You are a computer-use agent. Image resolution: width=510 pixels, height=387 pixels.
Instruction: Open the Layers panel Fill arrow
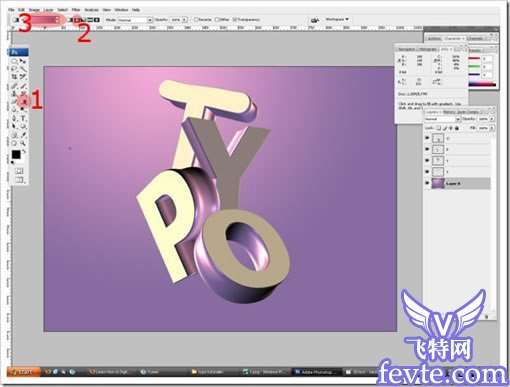492,128
